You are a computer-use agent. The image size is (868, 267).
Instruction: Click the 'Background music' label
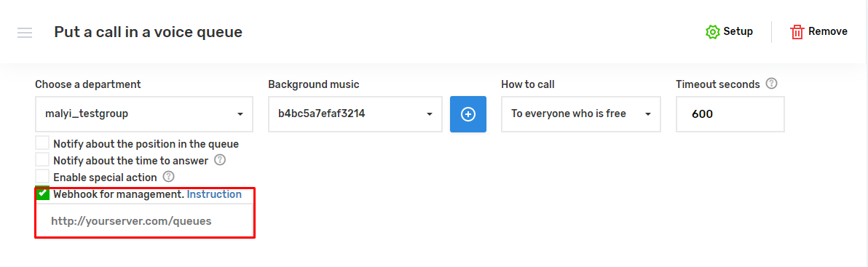[314, 84]
